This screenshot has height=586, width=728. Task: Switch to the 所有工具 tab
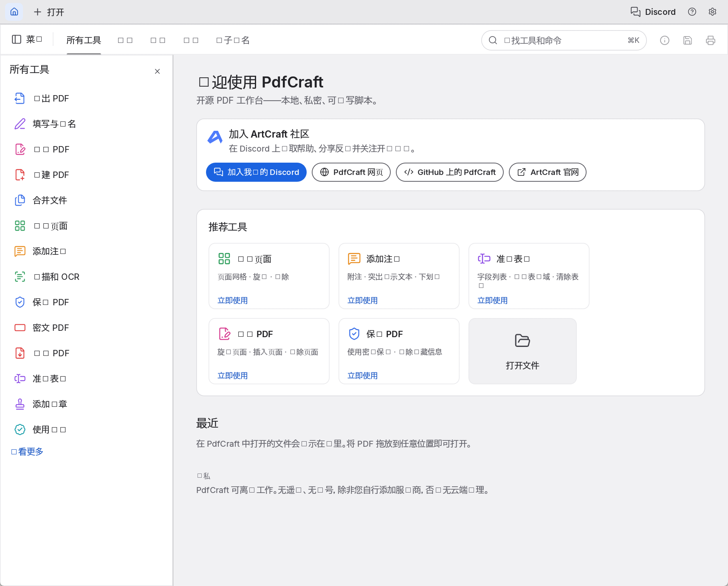pos(84,40)
